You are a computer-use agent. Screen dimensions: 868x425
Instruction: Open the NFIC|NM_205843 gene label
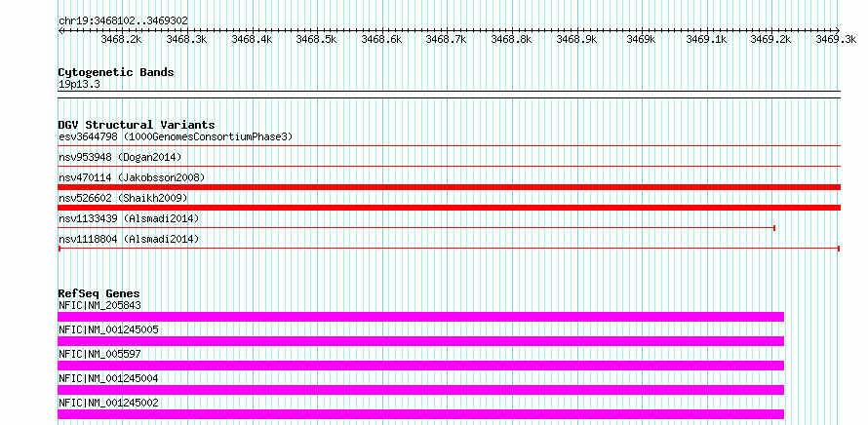pos(99,305)
